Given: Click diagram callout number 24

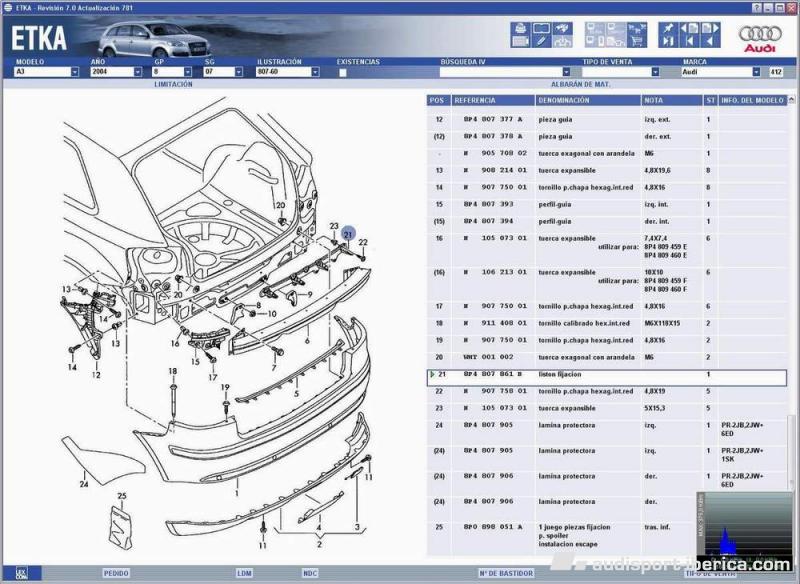Looking at the screenshot, I should tap(84, 484).
